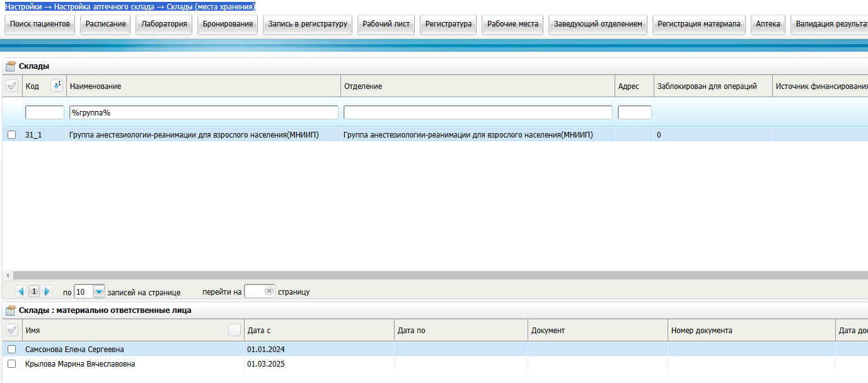The image size is (868, 383).
Task: Click the Склады panel title icon
Action: (10, 66)
